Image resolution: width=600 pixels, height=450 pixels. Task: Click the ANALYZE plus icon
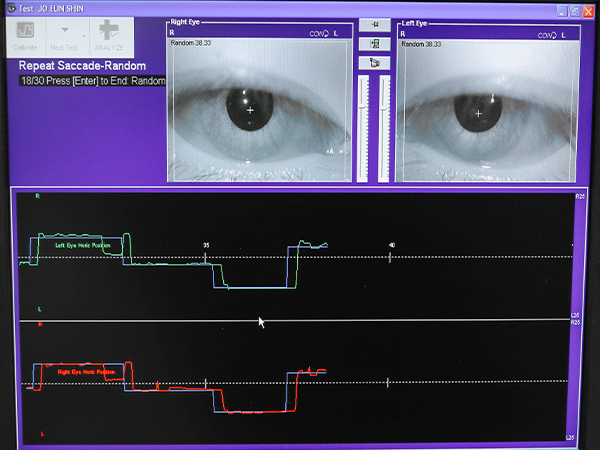pyautogui.click(x=108, y=30)
